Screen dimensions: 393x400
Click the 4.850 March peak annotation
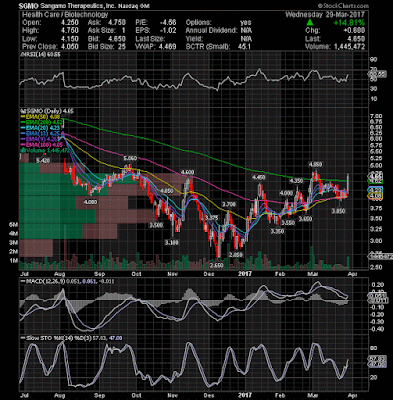click(315, 164)
